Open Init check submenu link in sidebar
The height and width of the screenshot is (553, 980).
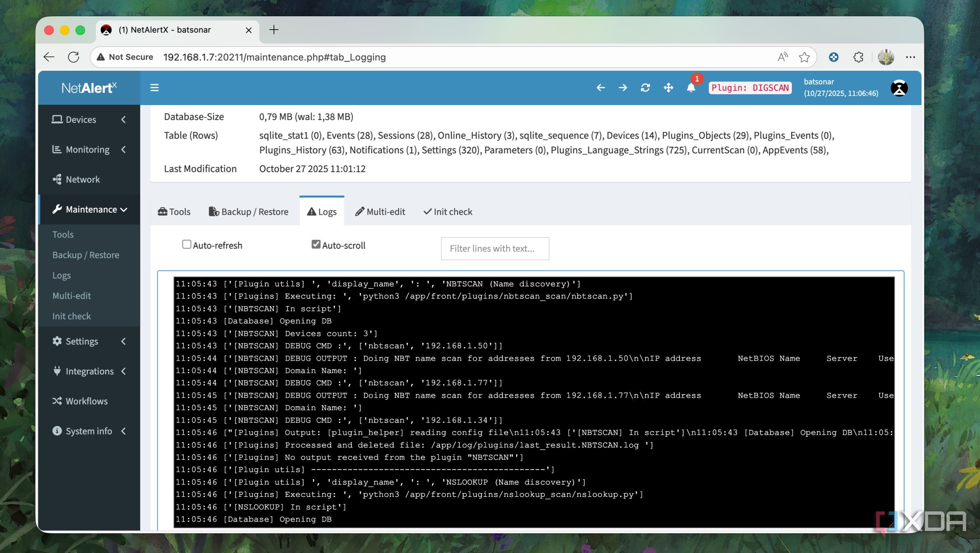72,316
